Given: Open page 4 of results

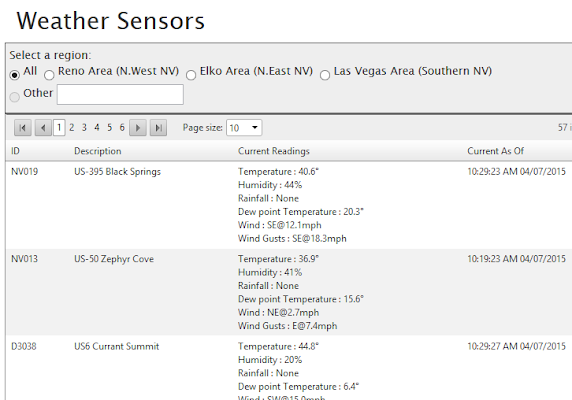Looking at the screenshot, I should 97,128.
